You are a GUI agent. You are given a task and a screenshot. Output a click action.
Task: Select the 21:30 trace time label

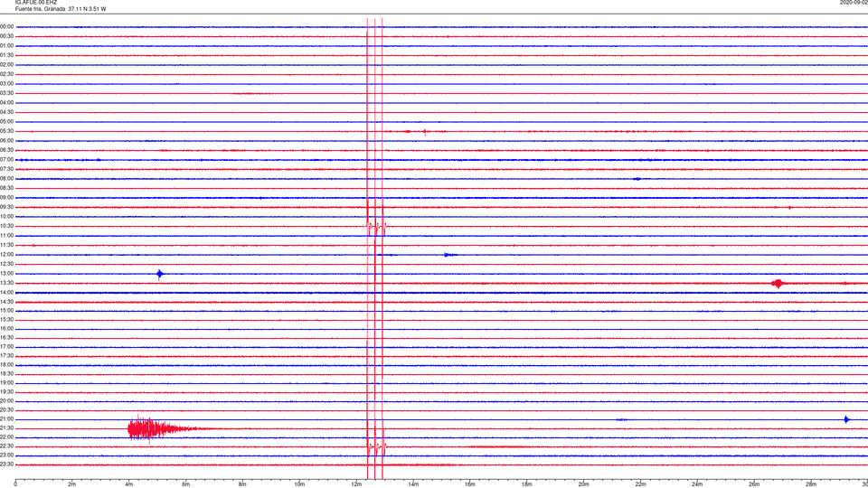[7, 428]
